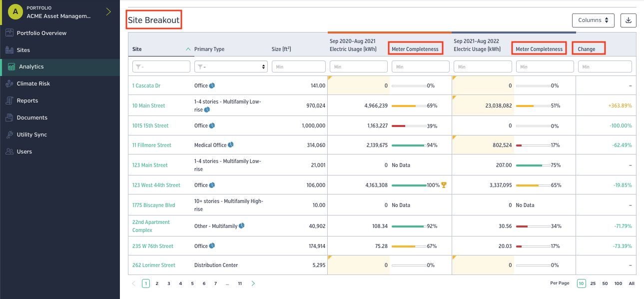The width and height of the screenshot is (644, 299).
Task: Open the 262 Lorimer Street link
Action: click(x=154, y=265)
